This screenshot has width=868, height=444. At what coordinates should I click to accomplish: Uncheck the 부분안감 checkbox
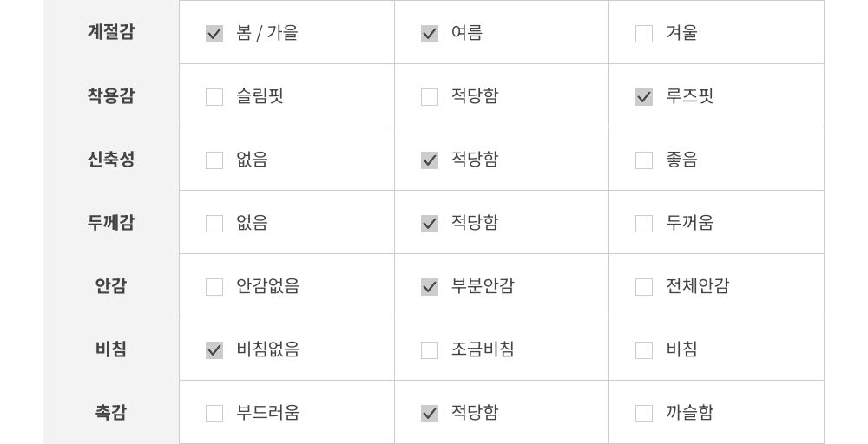tap(430, 287)
